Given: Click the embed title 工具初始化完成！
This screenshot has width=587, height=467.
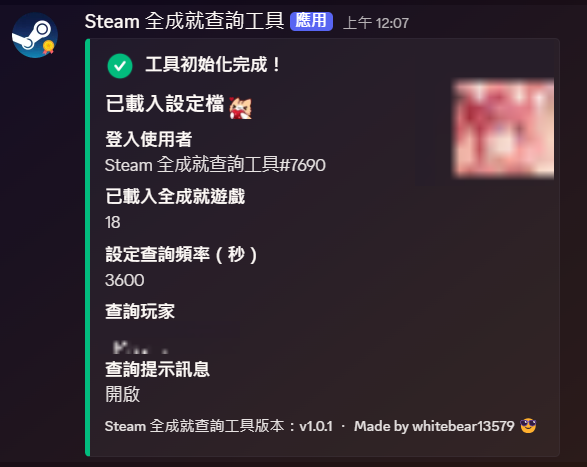Looking at the screenshot, I should (x=213, y=64).
